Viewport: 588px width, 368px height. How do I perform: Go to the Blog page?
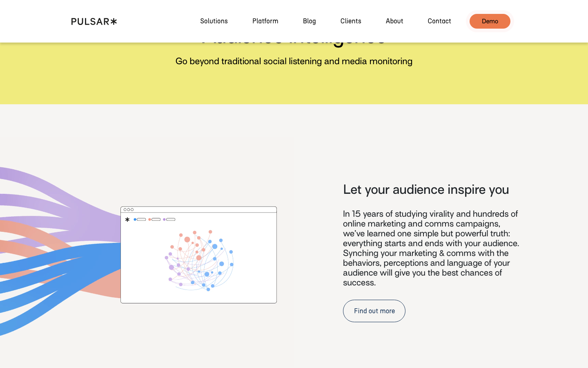(x=310, y=21)
